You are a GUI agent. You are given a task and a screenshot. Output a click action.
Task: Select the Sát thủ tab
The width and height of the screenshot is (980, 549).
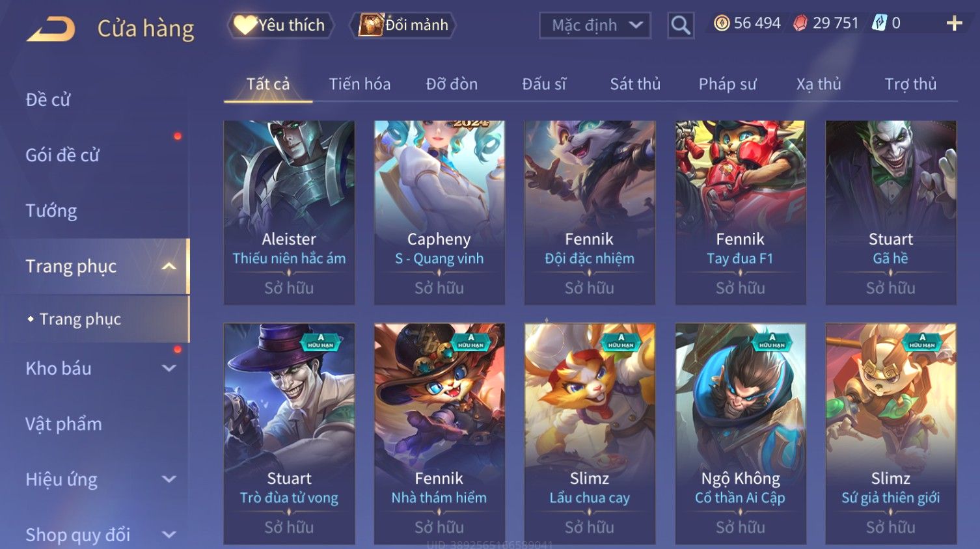[635, 84]
